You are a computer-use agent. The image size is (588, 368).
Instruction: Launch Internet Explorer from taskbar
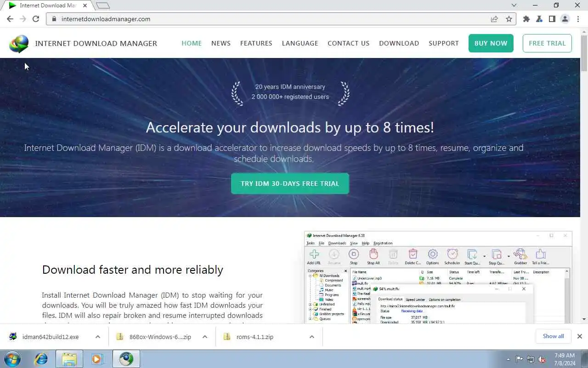coord(41,359)
